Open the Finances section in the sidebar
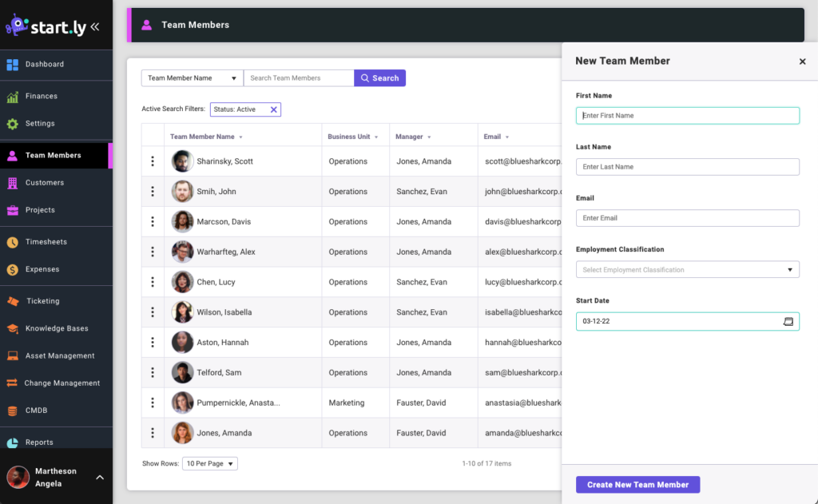818x504 pixels. (44, 96)
